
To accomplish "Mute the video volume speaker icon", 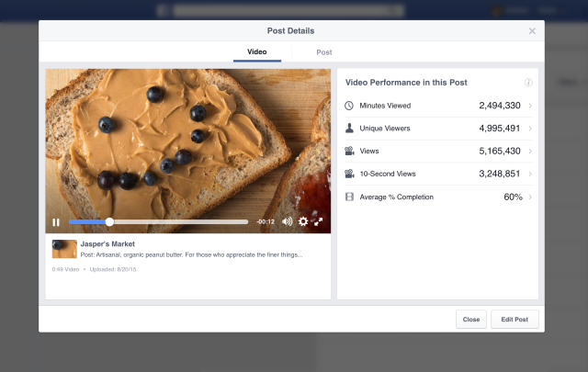I will click(x=287, y=221).
